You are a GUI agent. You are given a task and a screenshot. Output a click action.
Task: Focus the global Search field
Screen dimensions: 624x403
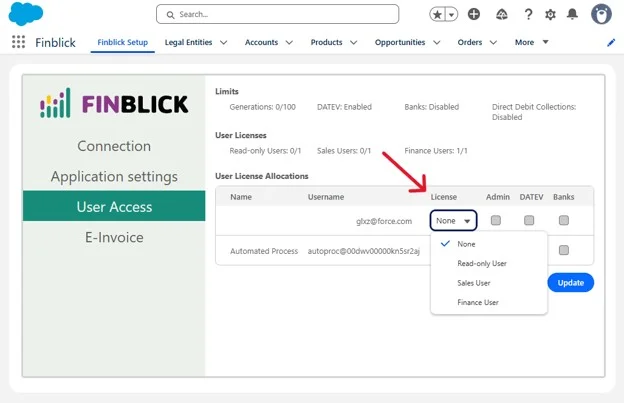point(277,14)
